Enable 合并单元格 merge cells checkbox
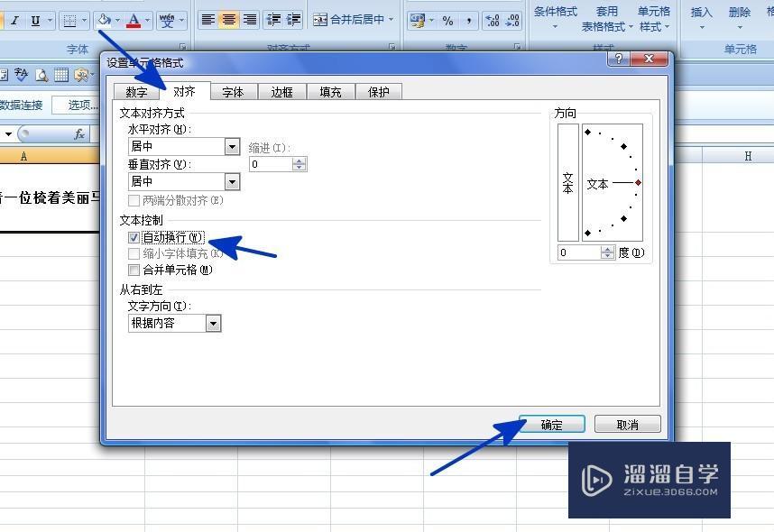The image size is (774, 532). pos(134,270)
